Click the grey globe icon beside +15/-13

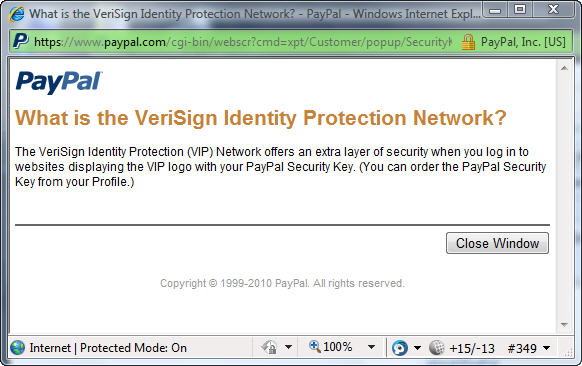[436, 348]
